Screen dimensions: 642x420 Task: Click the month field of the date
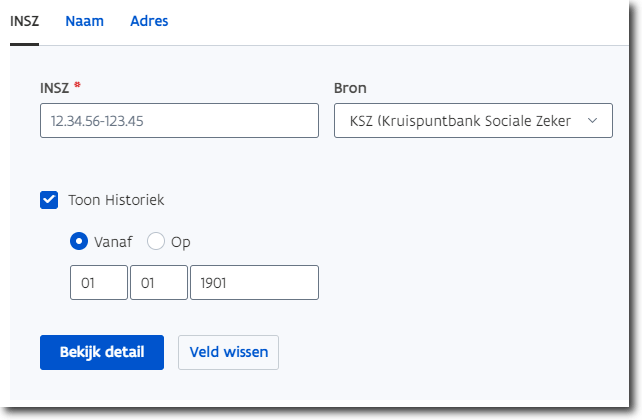[159, 283]
